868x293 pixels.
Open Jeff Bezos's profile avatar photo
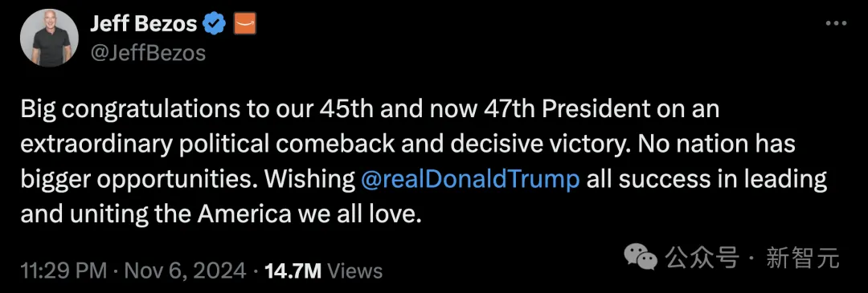coord(49,38)
